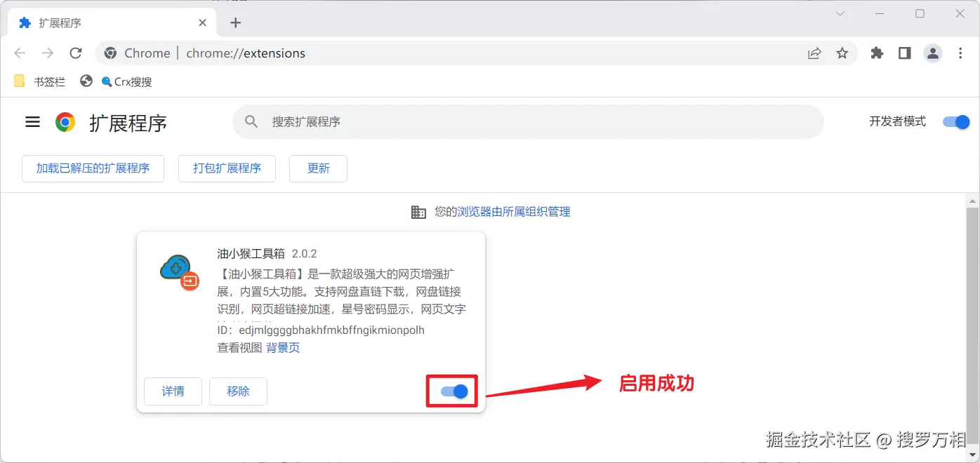This screenshot has height=463, width=980.
Task: Click the 查看视图 label
Action: 239,348
